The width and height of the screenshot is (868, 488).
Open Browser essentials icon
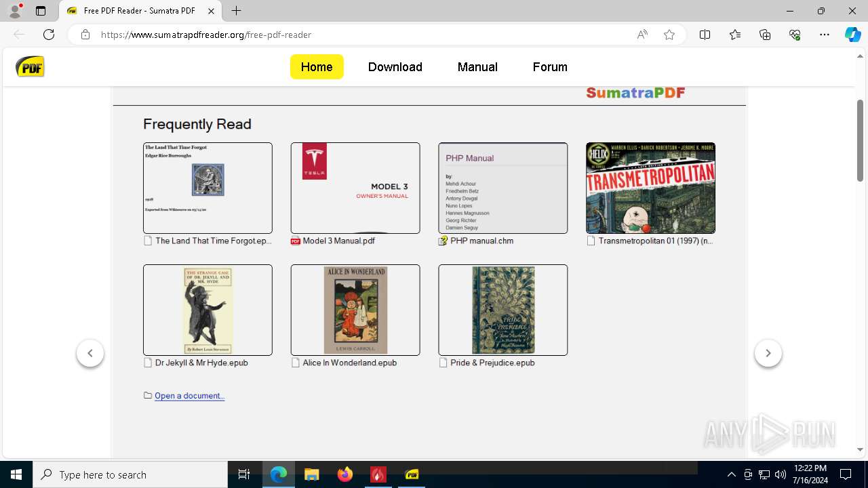point(795,35)
